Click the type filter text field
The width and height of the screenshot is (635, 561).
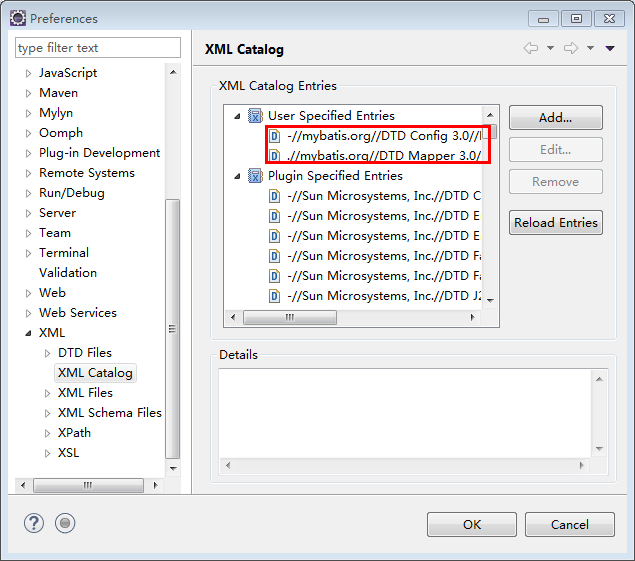98,48
